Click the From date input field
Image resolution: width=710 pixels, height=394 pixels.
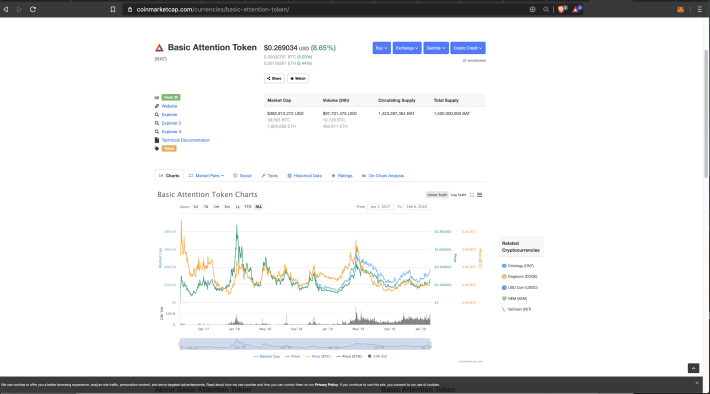coord(380,207)
